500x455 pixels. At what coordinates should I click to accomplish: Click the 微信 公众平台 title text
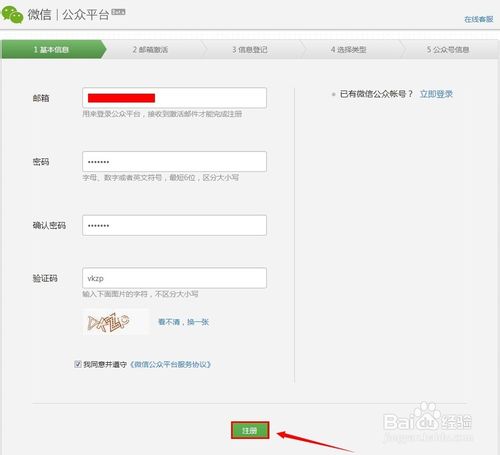[68, 15]
